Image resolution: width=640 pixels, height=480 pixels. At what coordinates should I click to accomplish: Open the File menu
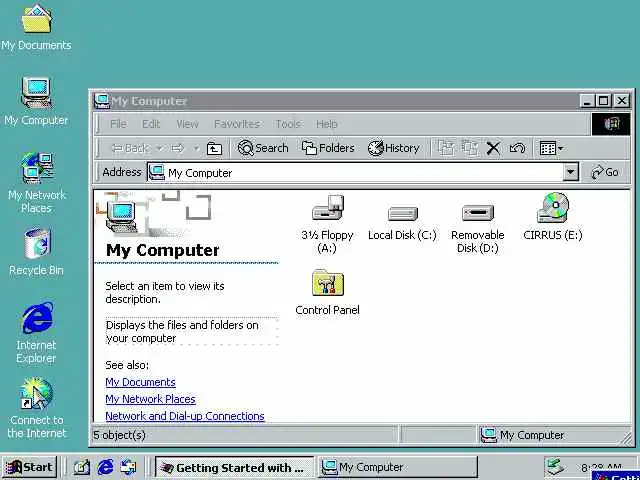pos(118,124)
